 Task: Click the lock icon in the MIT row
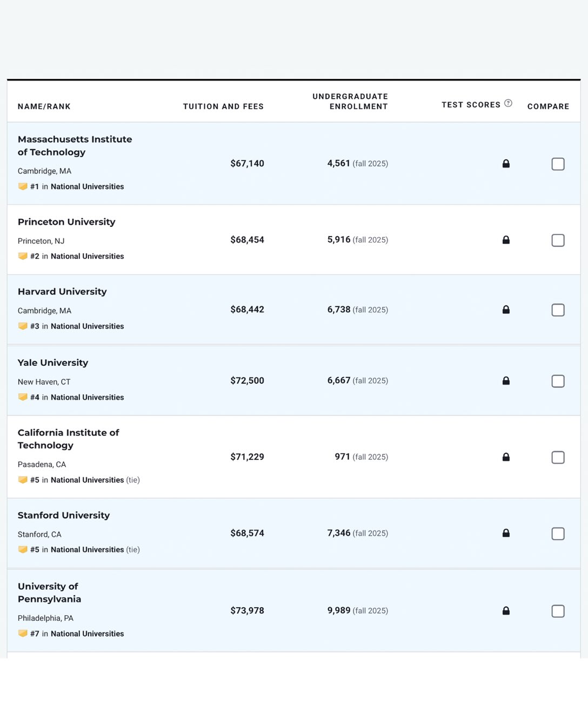point(506,164)
